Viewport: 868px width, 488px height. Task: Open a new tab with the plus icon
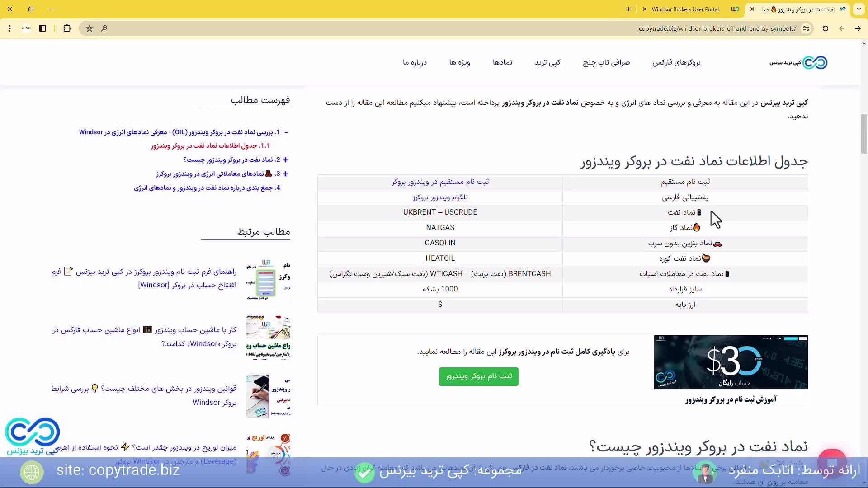[x=628, y=9]
